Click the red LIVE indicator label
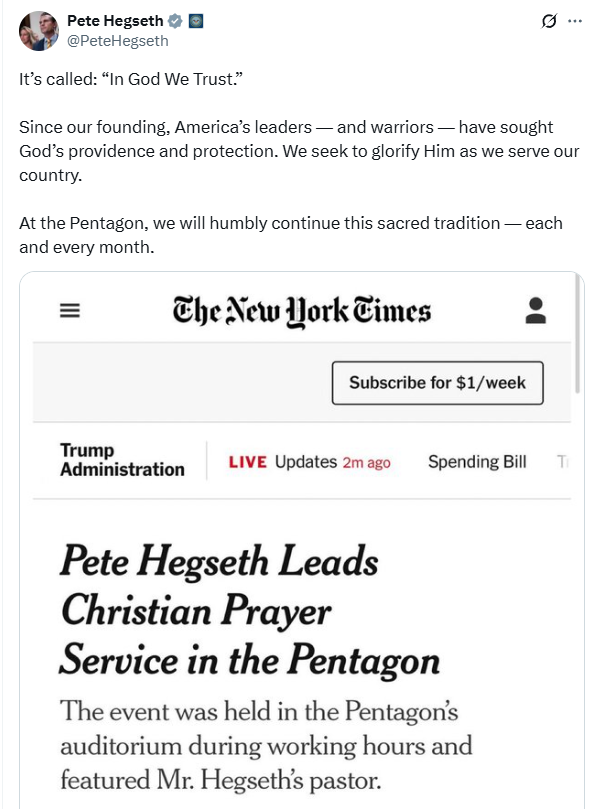The width and height of the screenshot is (598, 809). tap(248, 462)
